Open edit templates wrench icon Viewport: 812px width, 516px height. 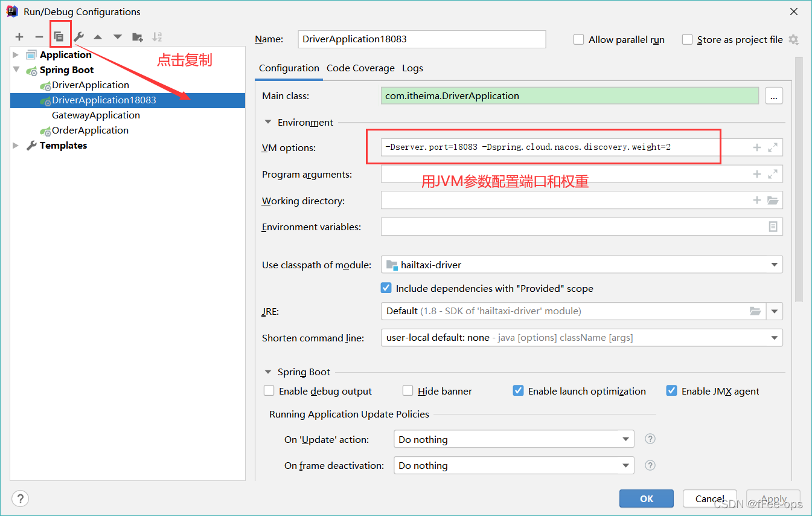(x=78, y=37)
